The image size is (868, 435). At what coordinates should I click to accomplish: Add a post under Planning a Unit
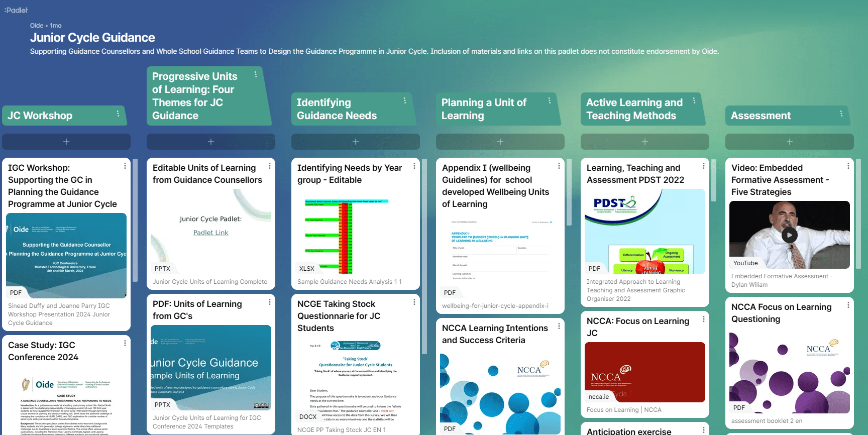click(x=500, y=142)
